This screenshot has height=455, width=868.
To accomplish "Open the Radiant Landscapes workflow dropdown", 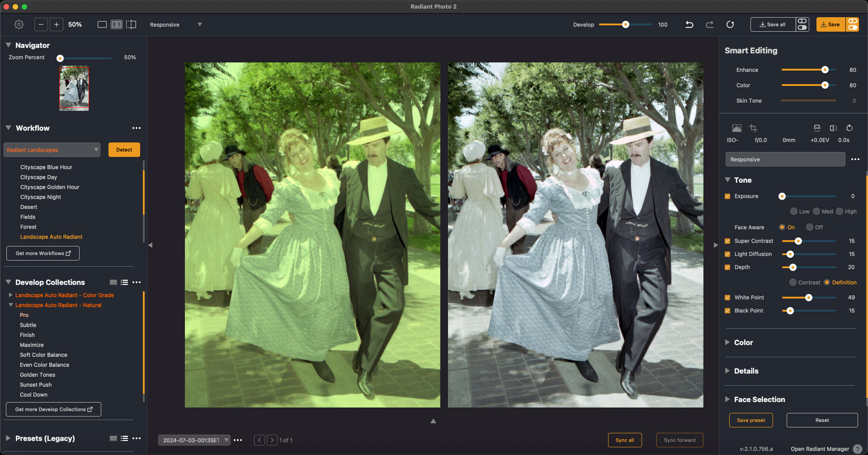I will (52, 150).
